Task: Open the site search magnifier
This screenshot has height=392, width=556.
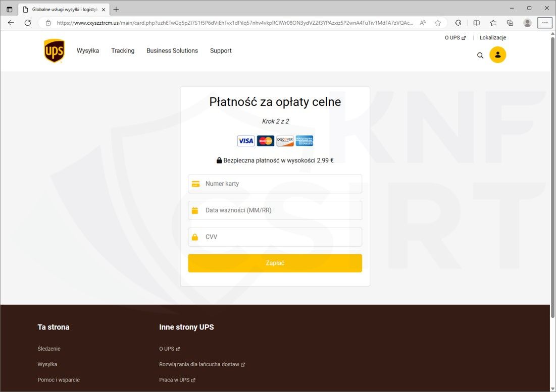Action: [480, 55]
